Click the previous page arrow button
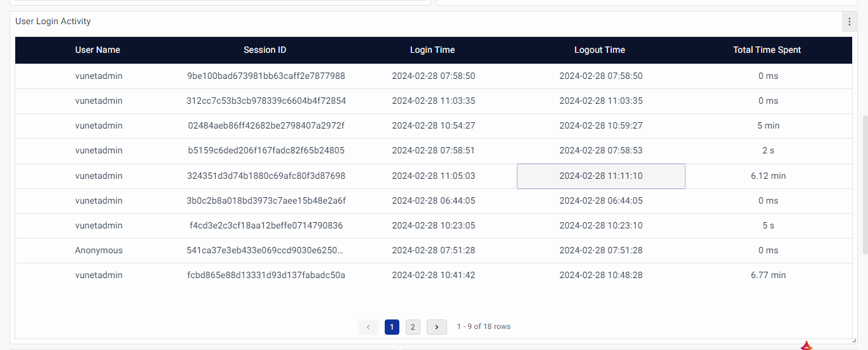The height and width of the screenshot is (350, 868). coord(368,327)
